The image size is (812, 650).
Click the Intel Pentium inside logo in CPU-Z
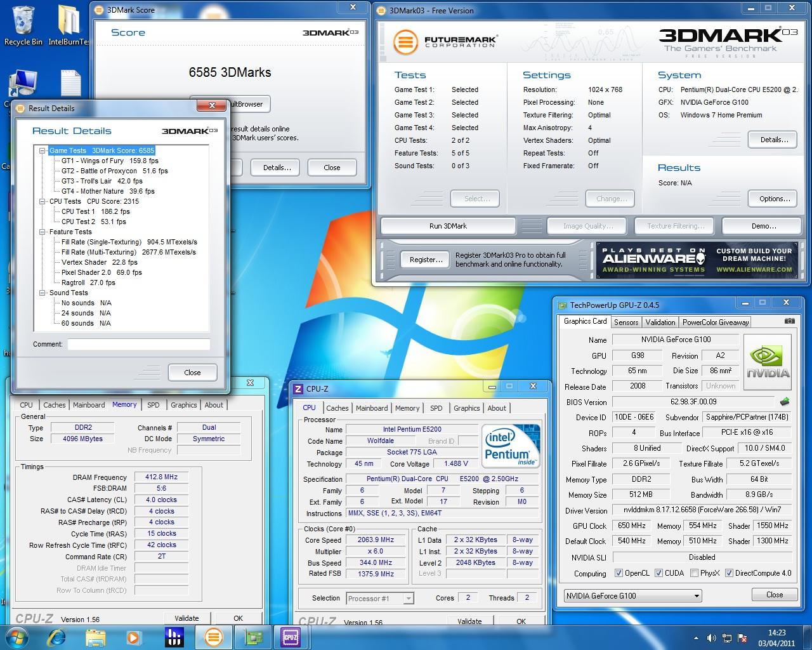[x=511, y=446]
